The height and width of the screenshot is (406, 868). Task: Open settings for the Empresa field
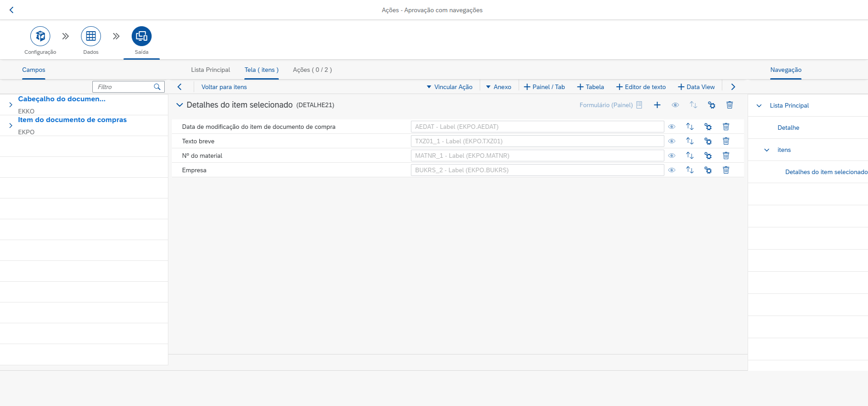708,170
